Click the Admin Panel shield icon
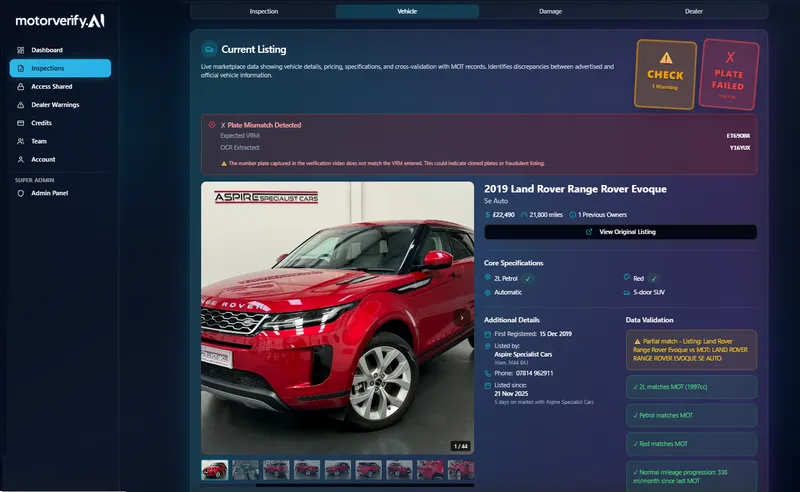Image resolution: width=800 pixels, height=492 pixels. [x=20, y=193]
